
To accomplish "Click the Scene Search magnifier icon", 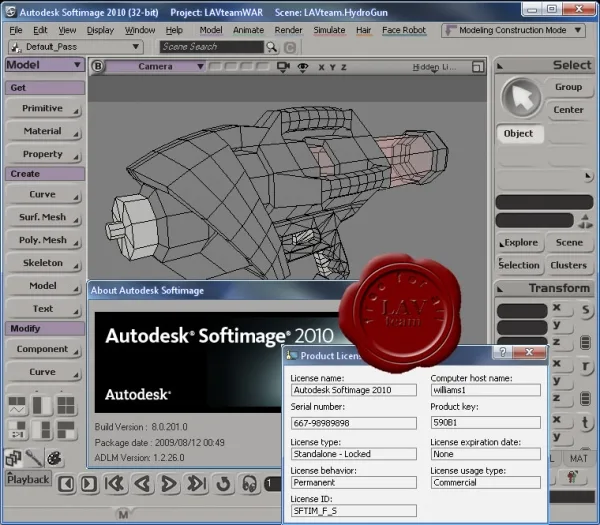I will (272, 47).
